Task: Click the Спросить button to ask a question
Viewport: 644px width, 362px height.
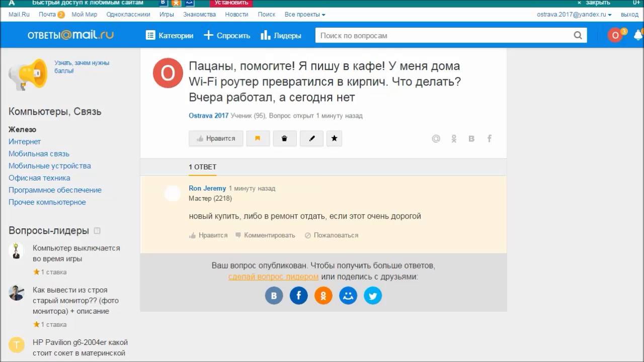Action: pyautogui.click(x=227, y=35)
